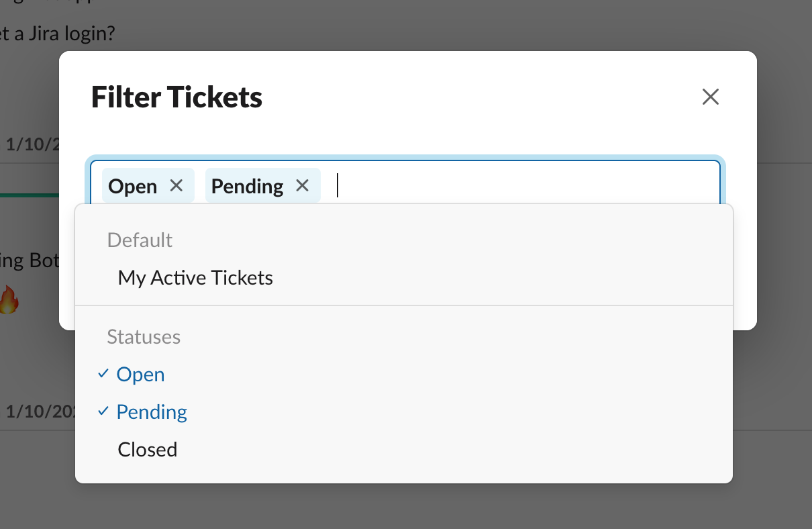Deselect the checked Open status
This screenshot has height=529, width=812.
click(404, 375)
